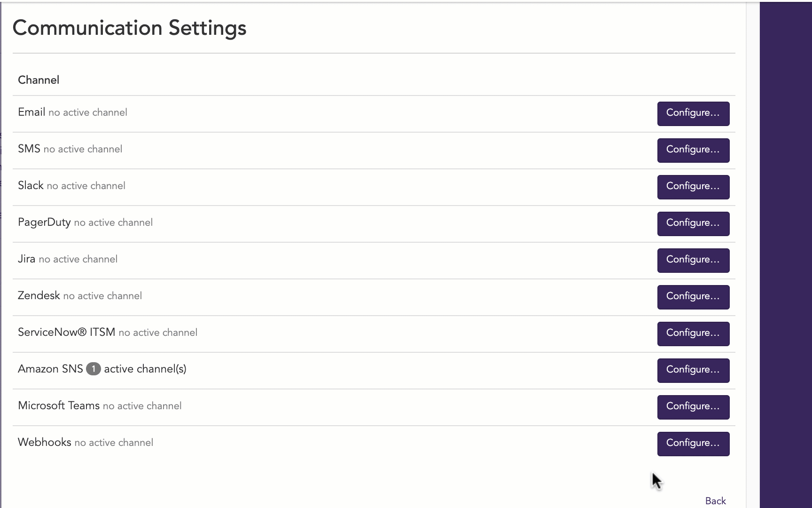Open Webhooks channel configuration
The width and height of the screenshot is (812, 508).
tap(693, 444)
